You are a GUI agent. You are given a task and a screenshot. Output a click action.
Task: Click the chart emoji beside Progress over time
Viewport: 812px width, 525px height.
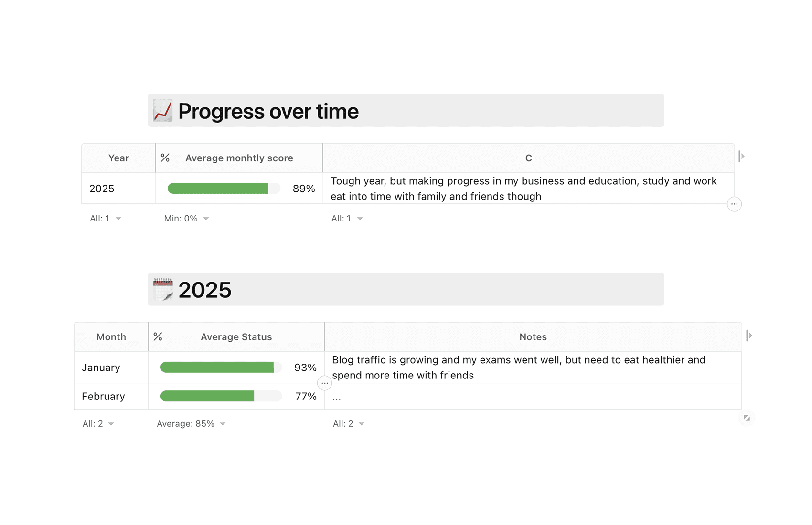click(x=163, y=111)
